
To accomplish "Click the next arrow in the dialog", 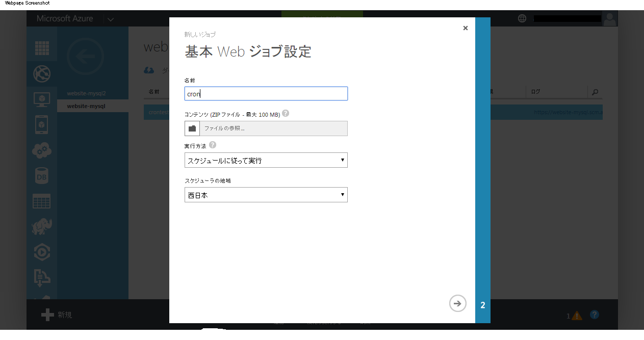I will (x=457, y=303).
